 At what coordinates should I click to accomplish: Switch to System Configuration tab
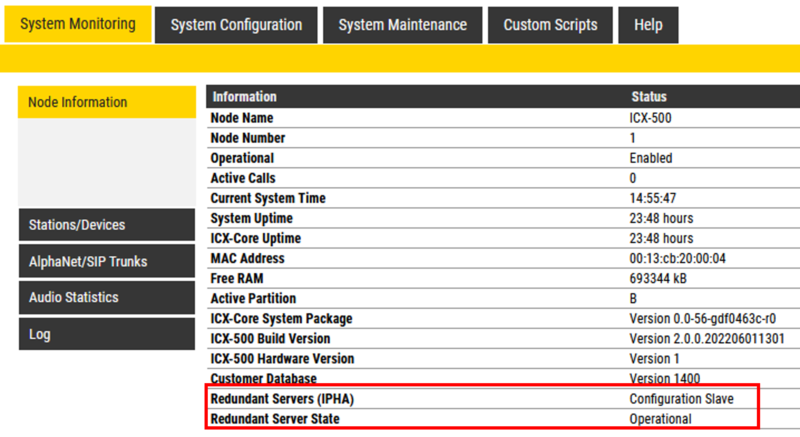[x=236, y=25]
